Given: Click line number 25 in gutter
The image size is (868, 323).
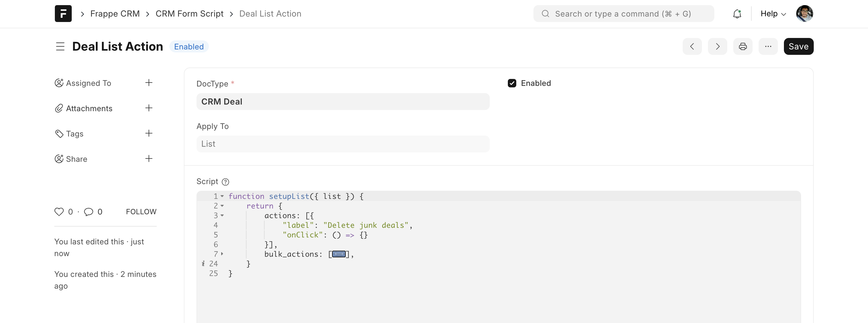Looking at the screenshot, I should [x=213, y=274].
